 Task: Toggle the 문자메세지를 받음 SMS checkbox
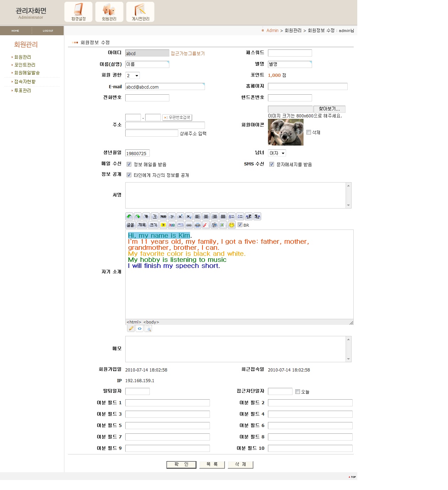point(272,164)
